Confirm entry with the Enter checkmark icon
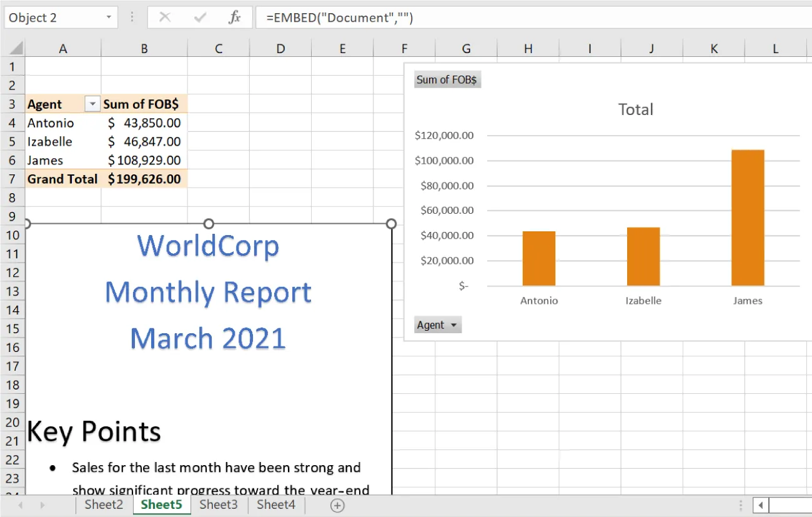812x517 pixels. pyautogui.click(x=200, y=17)
